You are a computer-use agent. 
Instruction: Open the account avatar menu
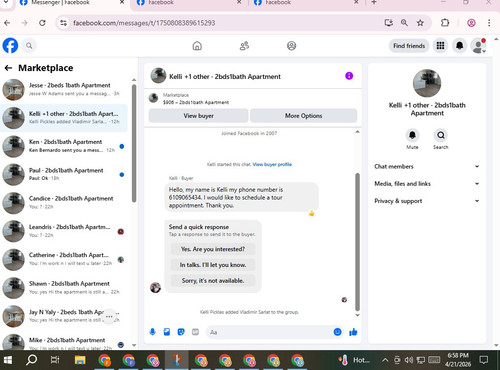[479, 46]
